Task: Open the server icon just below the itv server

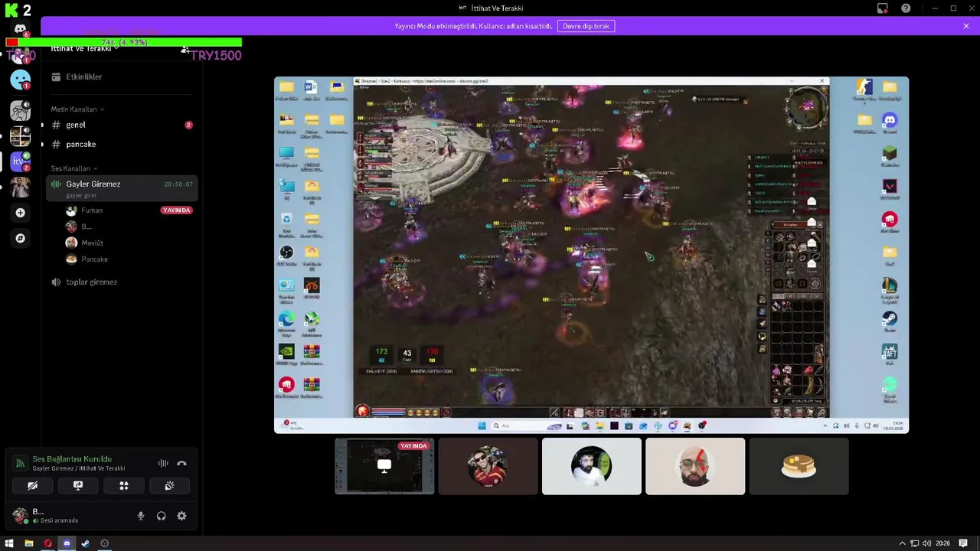Action: click(x=21, y=187)
